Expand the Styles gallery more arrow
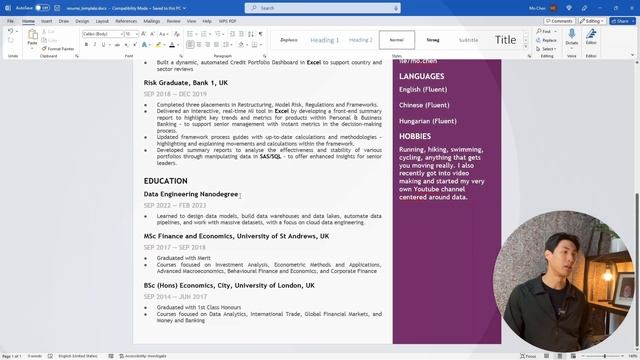 (526, 47)
